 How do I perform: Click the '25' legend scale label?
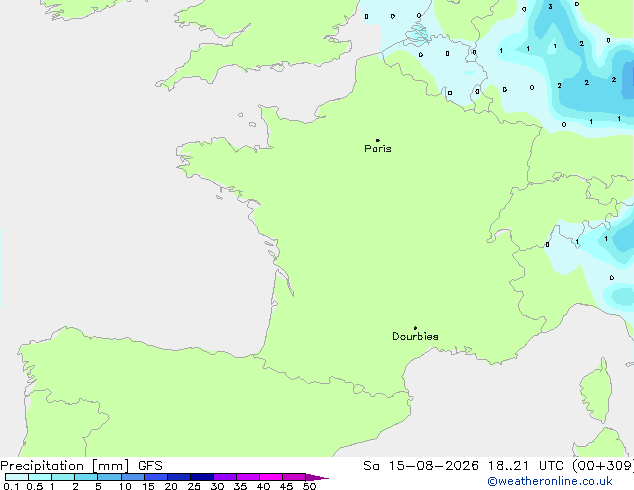(194, 486)
